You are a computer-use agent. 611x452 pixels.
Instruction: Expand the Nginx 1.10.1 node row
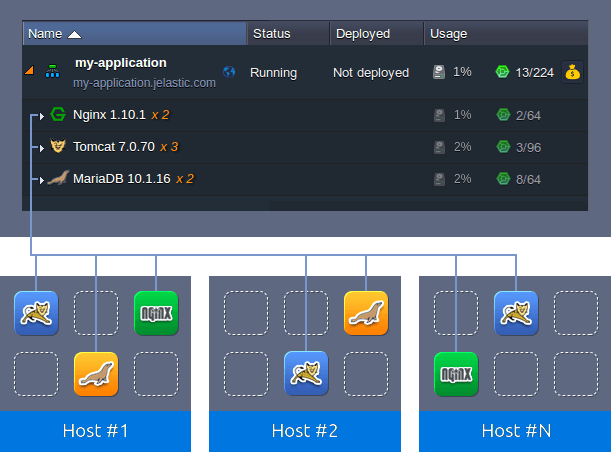pos(42,116)
